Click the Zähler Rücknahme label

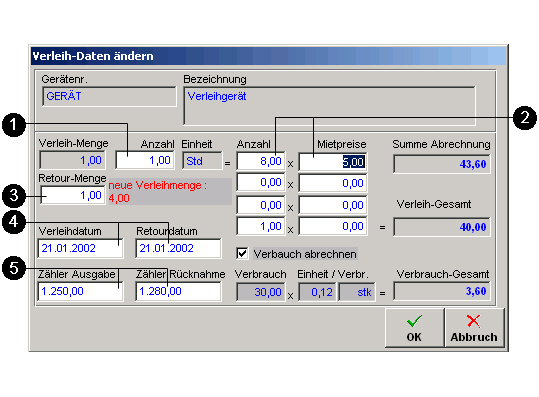pos(180,274)
